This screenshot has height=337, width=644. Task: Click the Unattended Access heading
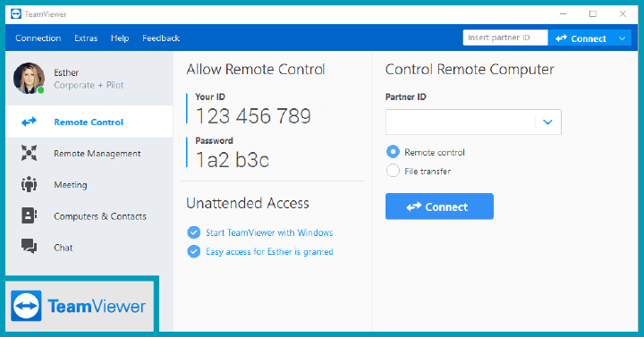point(248,203)
